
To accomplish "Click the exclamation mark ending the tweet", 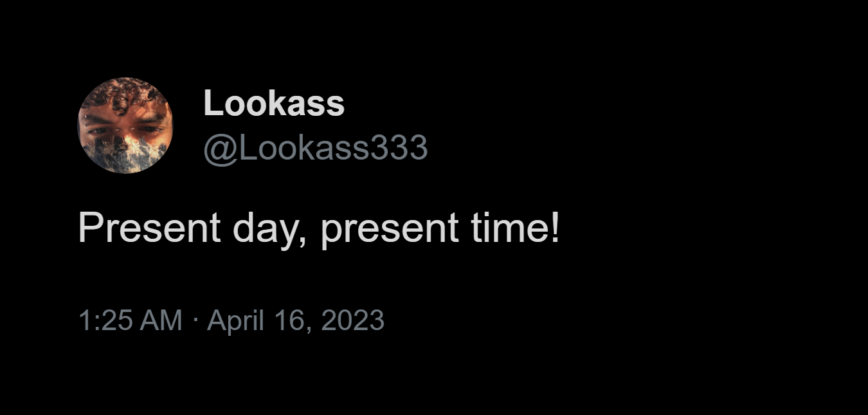I will pos(555,228).
